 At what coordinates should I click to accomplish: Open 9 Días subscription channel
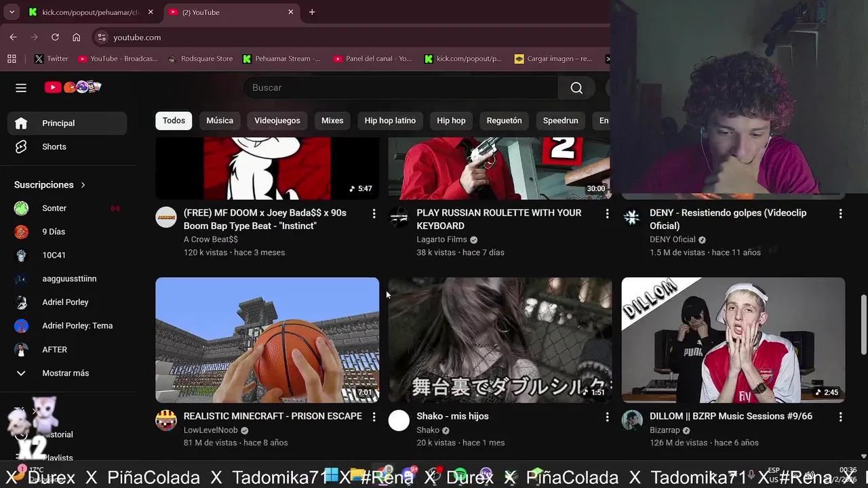click(x=67, y=232)
